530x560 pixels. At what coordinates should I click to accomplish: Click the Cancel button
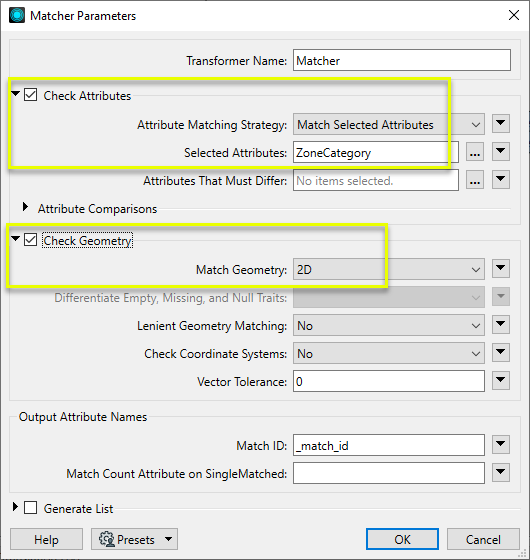483,539
